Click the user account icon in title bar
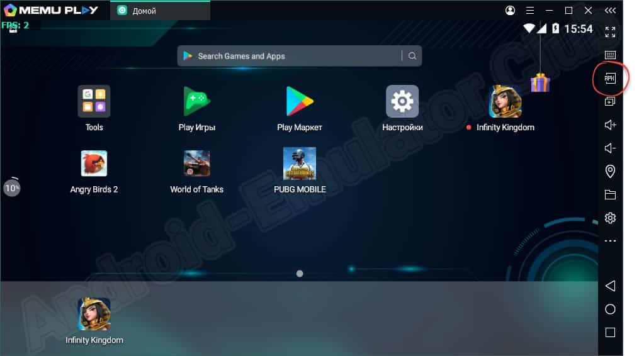The width and height of the screenshot is (644, 356). point(510,11)
